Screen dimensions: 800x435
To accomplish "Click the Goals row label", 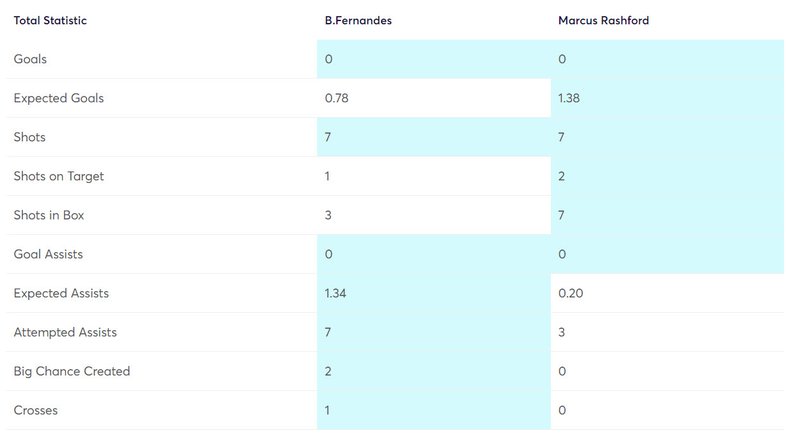I will 30,59.
